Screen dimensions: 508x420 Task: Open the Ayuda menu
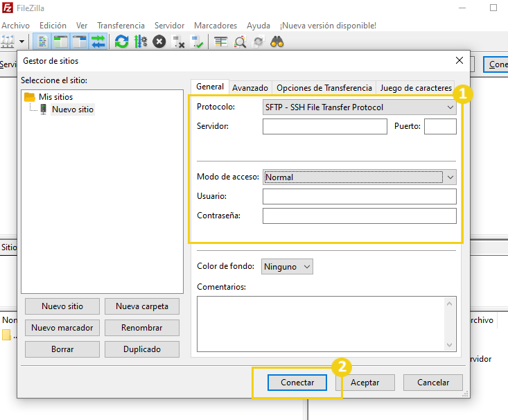click(259, 25)
